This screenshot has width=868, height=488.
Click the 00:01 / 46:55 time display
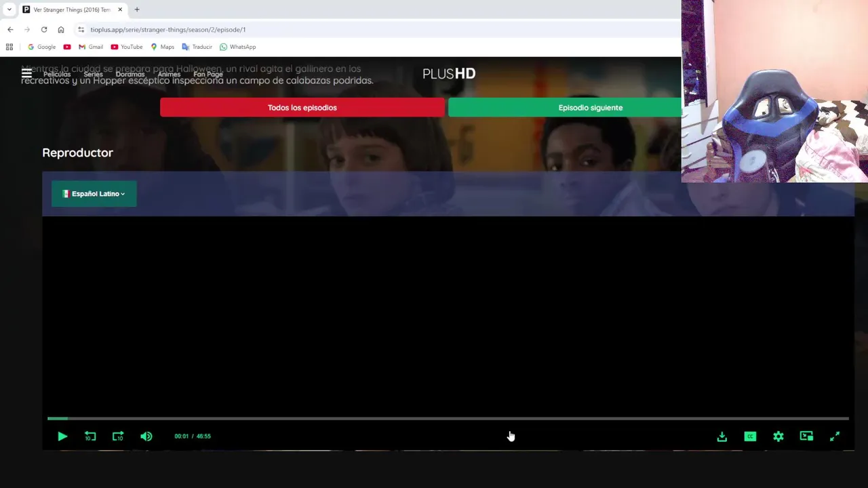pos(193,436)
